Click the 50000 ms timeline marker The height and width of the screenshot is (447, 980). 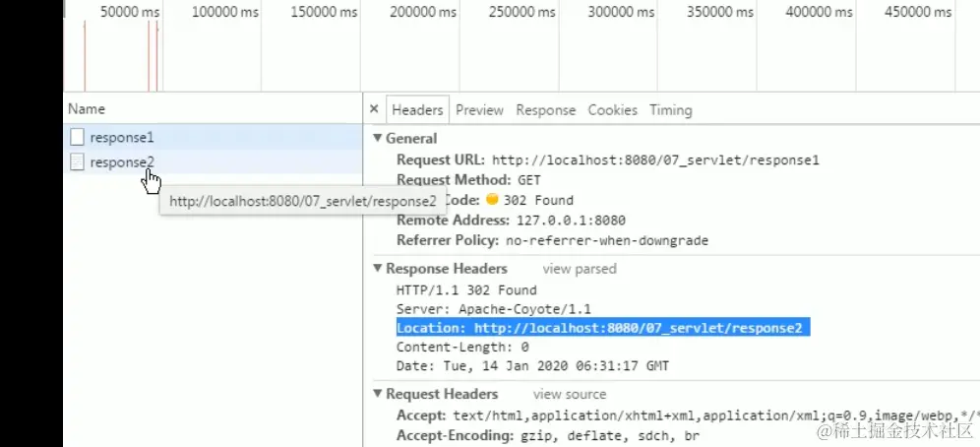point(129,12)
